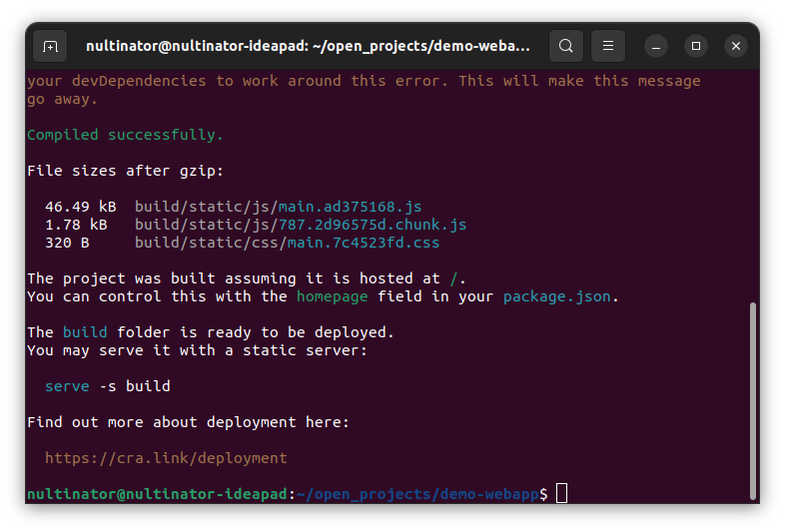This screenshot has height=532, width=785.
Task: Click the highlighted word 'build' in folder line
Action: coord(85,332)
